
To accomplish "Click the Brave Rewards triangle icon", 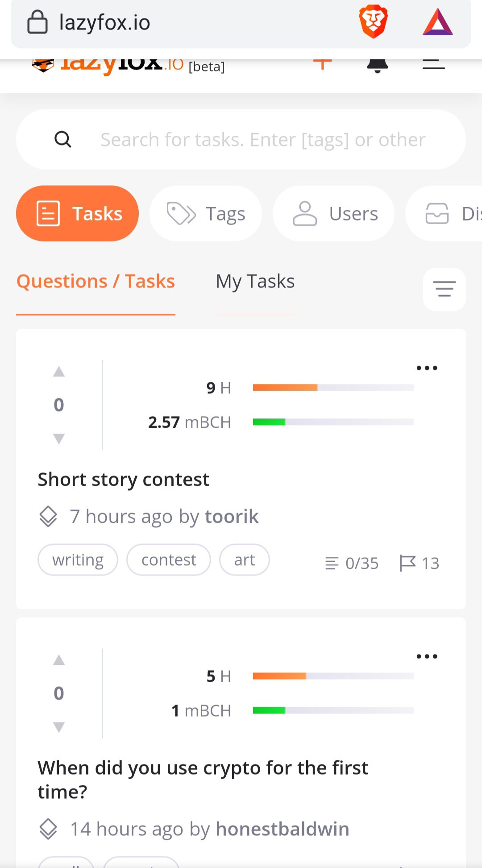I will pyautogui.click(x=438, y=22).
